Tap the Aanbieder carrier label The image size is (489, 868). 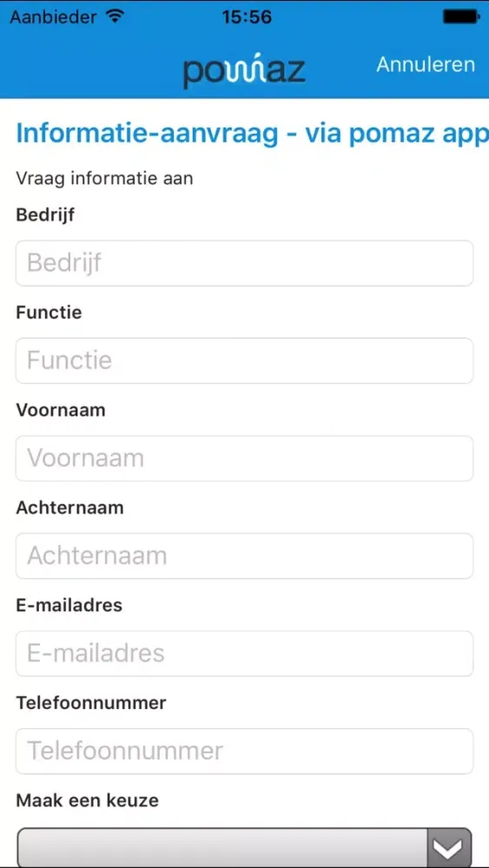[53, 17]
